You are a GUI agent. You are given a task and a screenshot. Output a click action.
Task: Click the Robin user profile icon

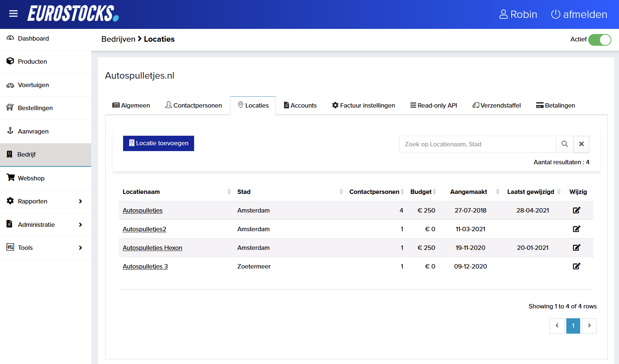coord(504,14)
